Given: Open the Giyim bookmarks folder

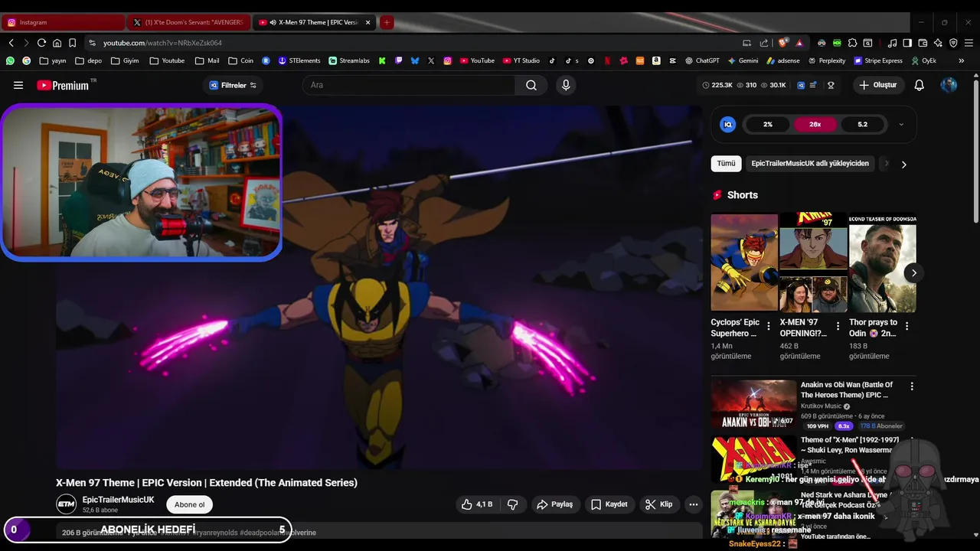Looking at the screenshot, I should (125, 60).
